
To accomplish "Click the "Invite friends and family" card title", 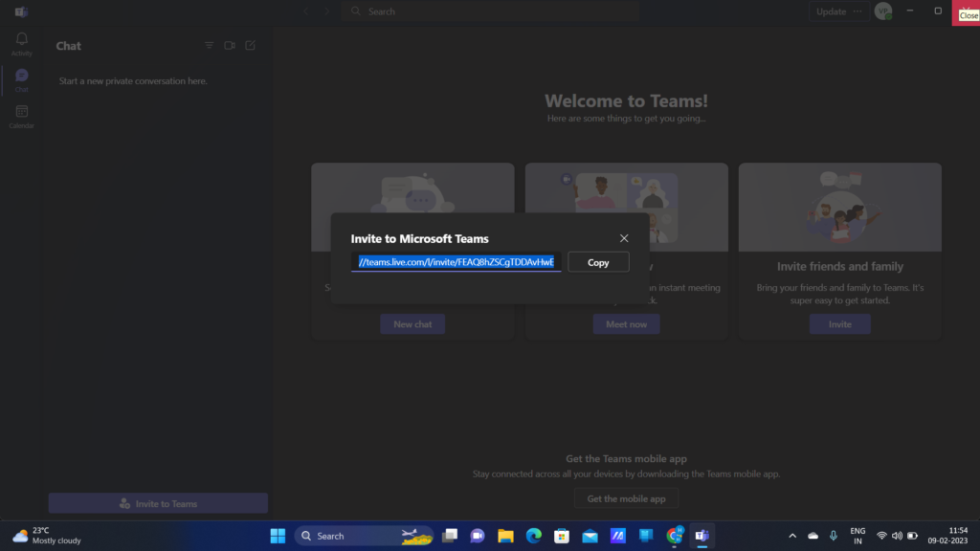I will pyautogui.click(x=840, y=266).
